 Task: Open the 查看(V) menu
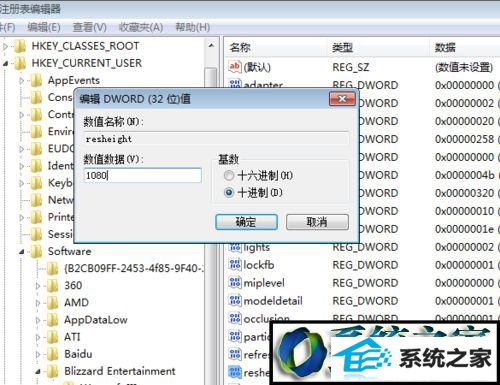[x=89, y=27]
